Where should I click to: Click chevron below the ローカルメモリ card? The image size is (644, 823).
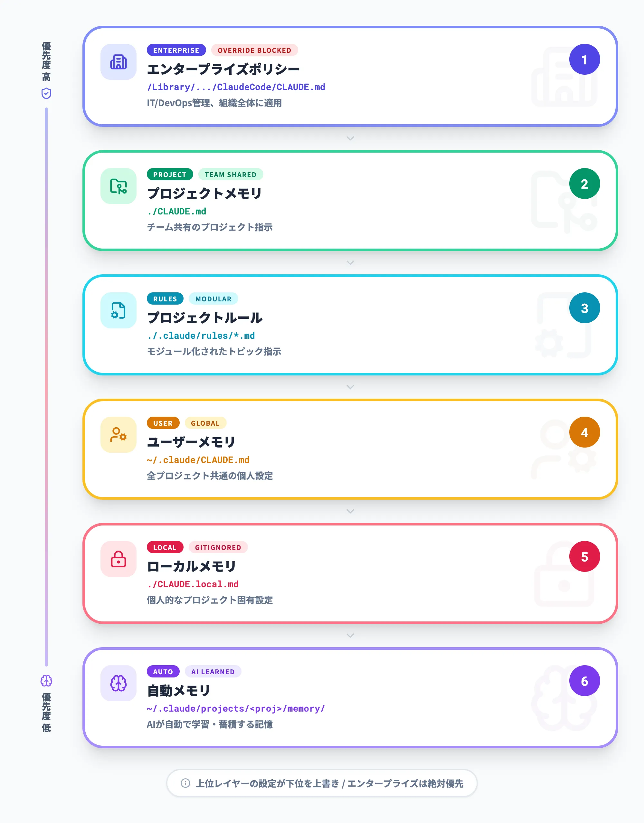click(x=350, y=636)
